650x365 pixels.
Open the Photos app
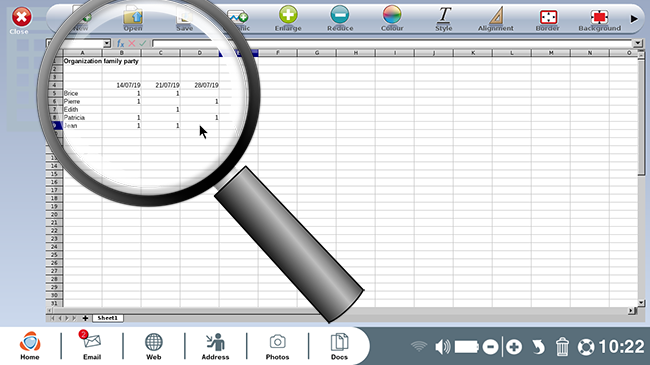(277, 346)
